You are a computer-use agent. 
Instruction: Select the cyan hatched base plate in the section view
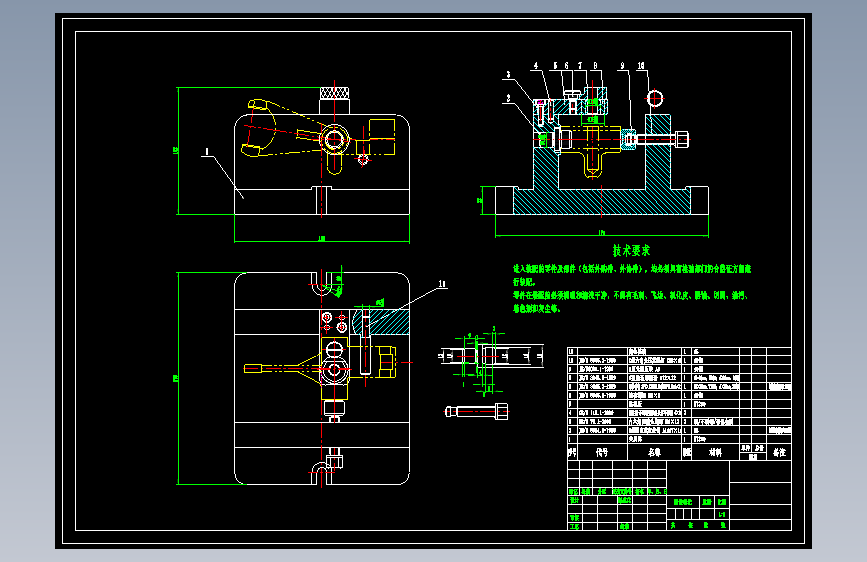pyautogui.click(x=602, y=201)
